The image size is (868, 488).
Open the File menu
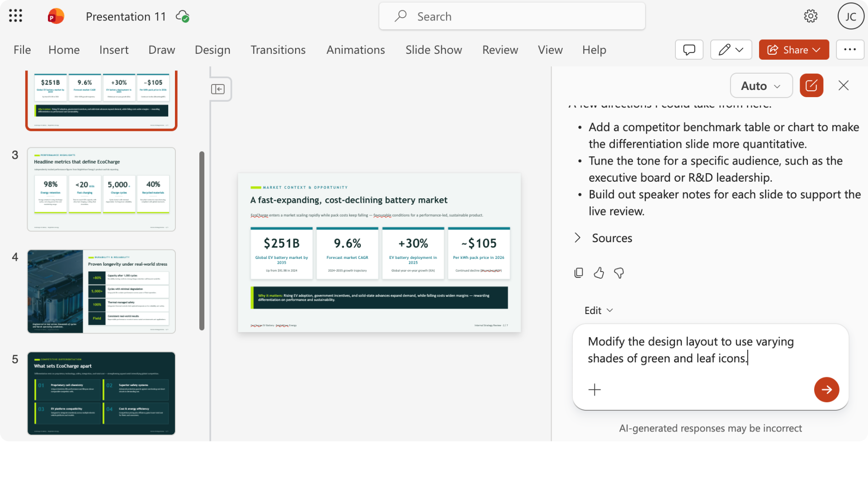pos(22,50)
